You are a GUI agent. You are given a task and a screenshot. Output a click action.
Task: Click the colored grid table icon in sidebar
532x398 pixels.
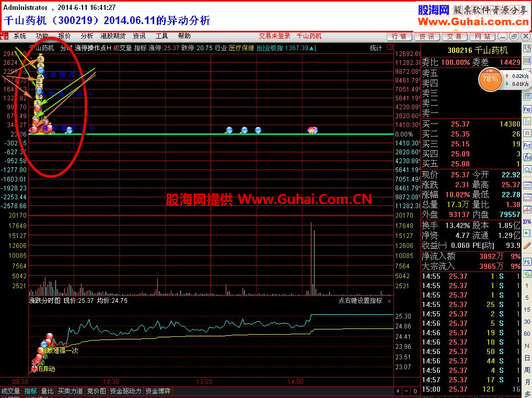(x=527, y=61)
